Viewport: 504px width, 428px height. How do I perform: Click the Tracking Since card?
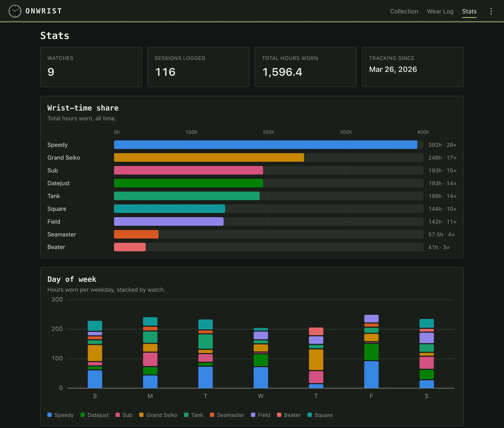412,67
